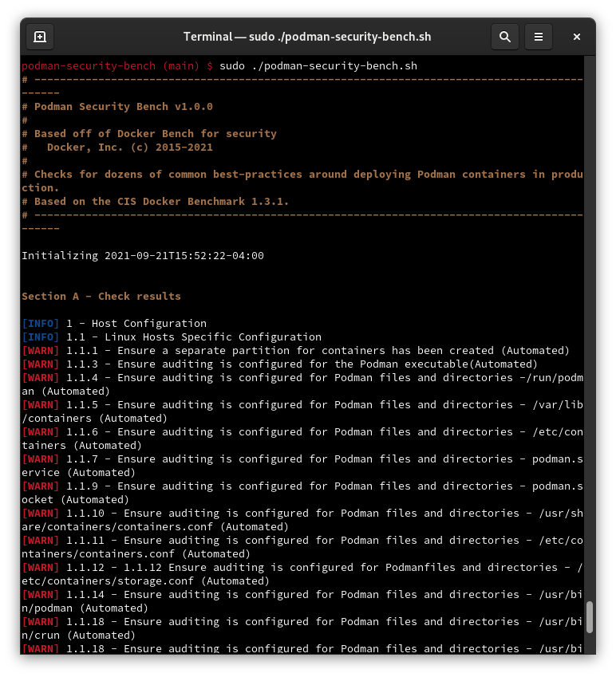Click 'Section A - Check results' heading
616x677 pixels.
pyautogui.click(x=101, y=296)
